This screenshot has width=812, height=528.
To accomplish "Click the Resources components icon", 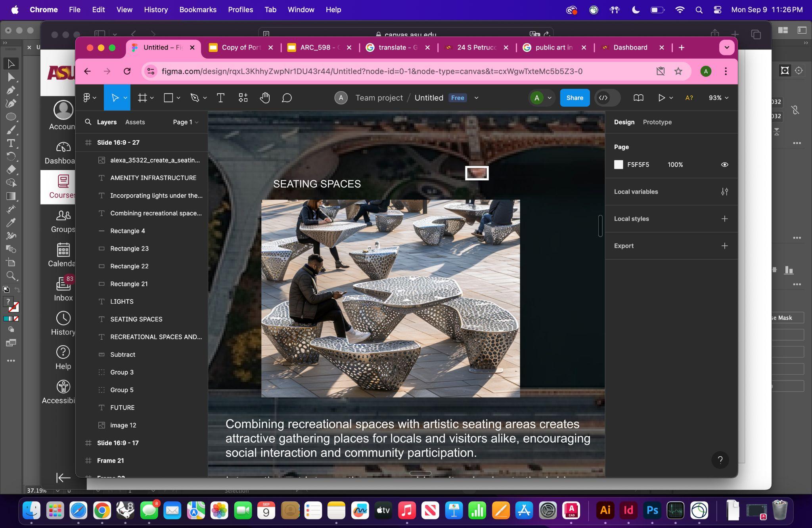I will tap(243, 98).
